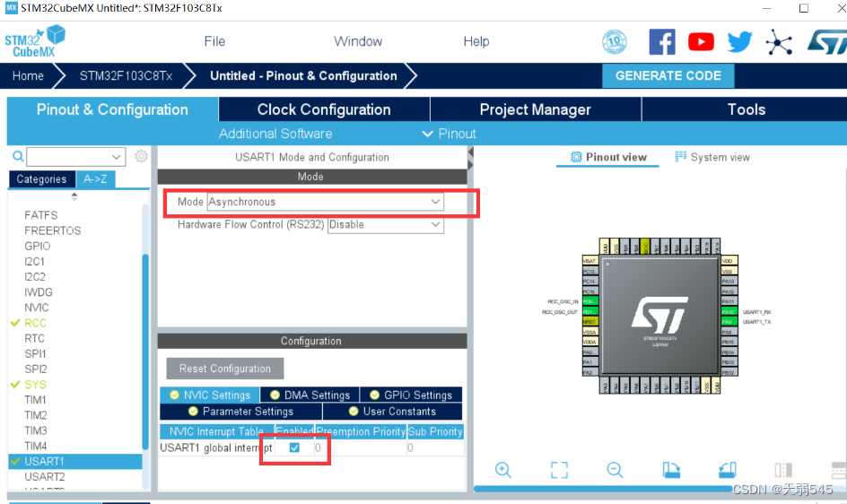Click the Reset Configuration button

224,369
